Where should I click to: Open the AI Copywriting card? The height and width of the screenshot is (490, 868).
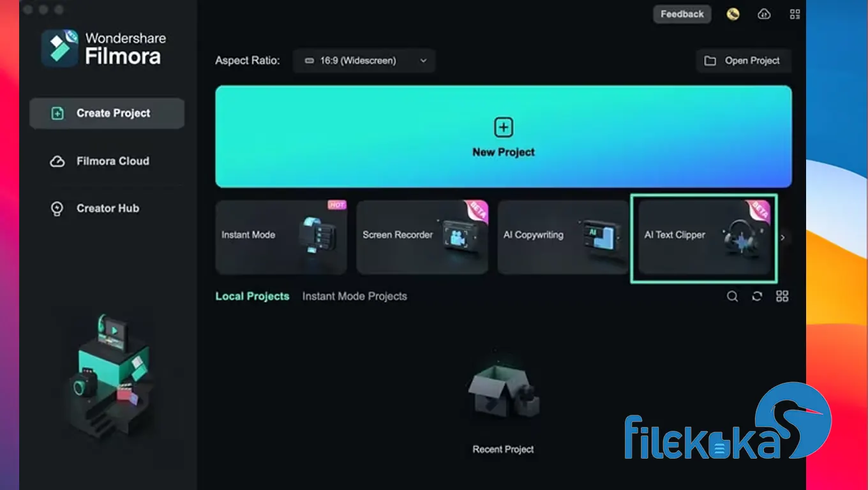564,237
